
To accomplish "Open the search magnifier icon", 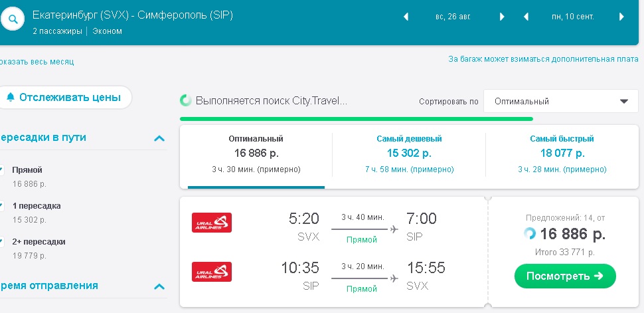I will tap(13, 19).
